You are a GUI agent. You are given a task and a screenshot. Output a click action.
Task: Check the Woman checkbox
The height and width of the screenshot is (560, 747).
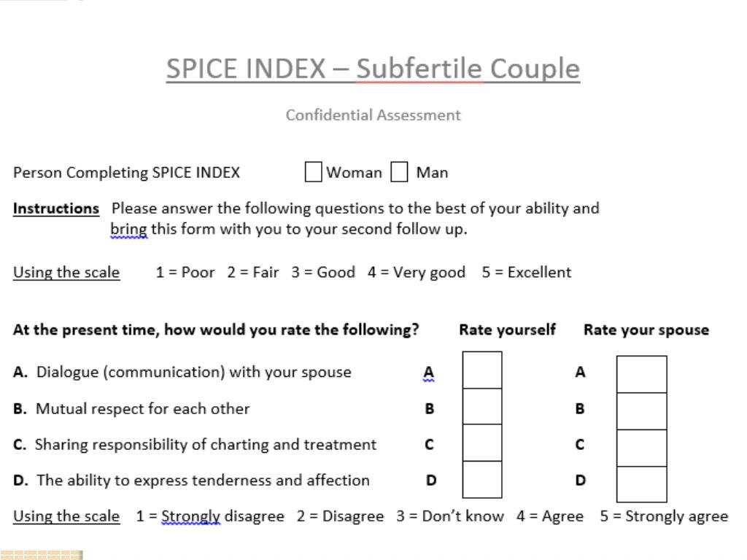tap(313, 171)
